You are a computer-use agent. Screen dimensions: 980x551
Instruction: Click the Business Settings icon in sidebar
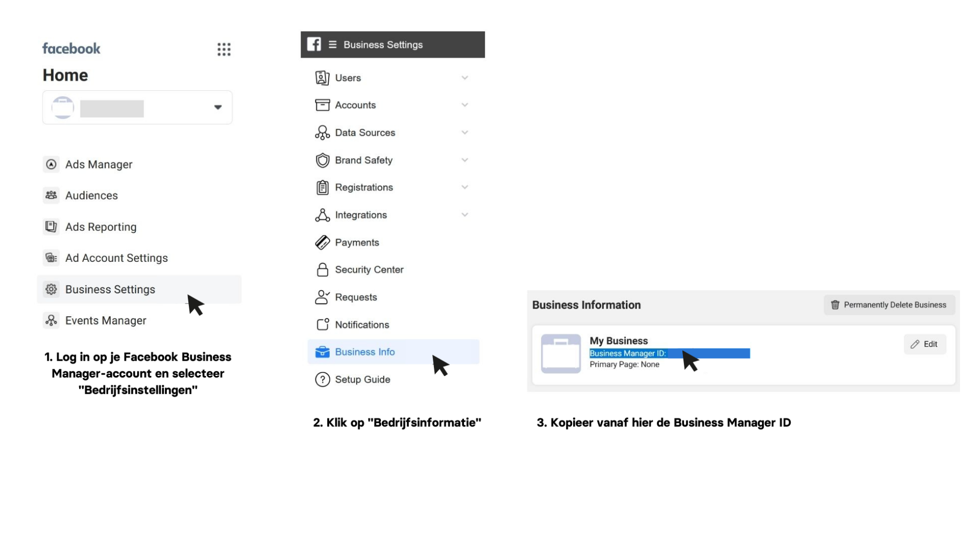(x=51, y=289)
